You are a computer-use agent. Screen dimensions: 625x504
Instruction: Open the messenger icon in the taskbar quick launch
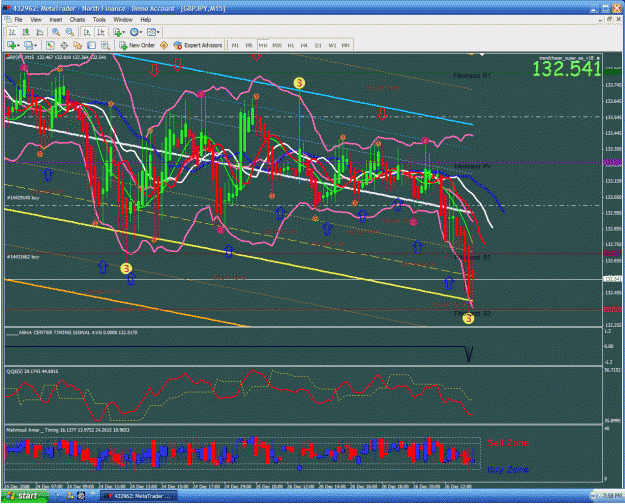coord(70,496)
